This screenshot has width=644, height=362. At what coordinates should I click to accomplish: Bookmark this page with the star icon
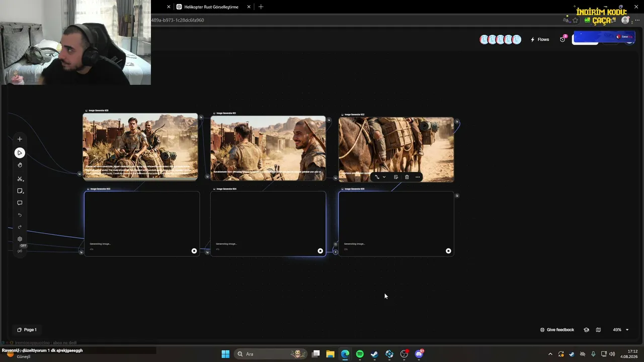(x=575, y=20)
